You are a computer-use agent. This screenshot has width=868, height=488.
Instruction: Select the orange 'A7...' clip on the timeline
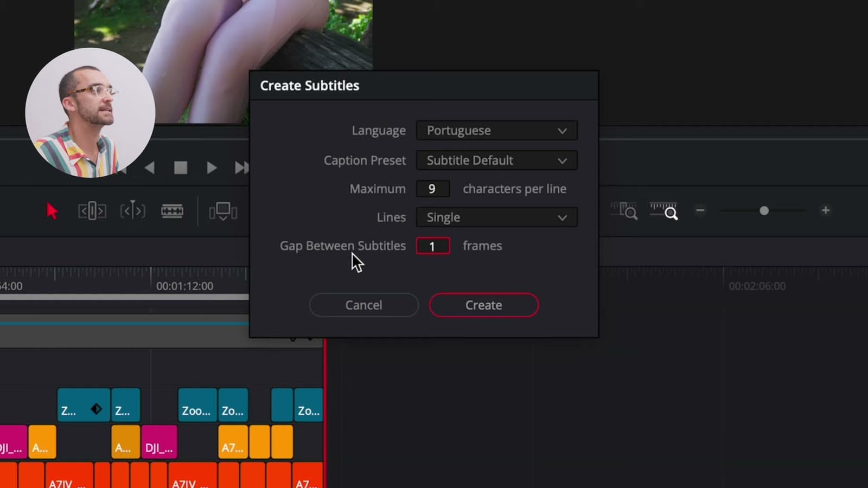[233, 442]
